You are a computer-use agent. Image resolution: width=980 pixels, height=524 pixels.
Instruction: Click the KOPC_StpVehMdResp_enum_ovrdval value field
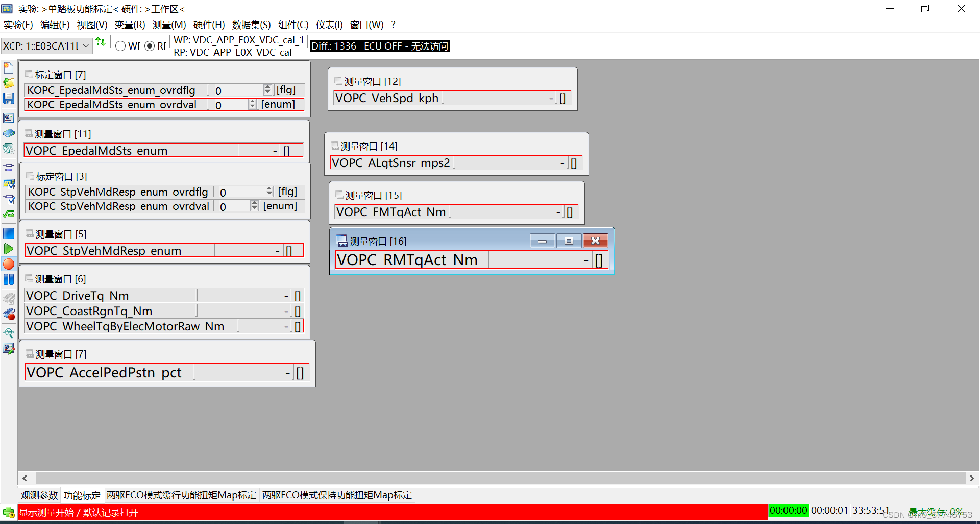pos(232,206)
